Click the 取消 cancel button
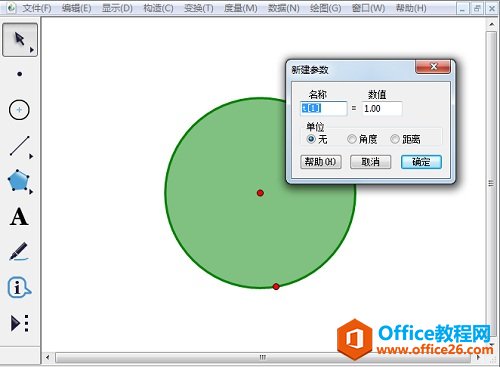 [x=370, y=162]
